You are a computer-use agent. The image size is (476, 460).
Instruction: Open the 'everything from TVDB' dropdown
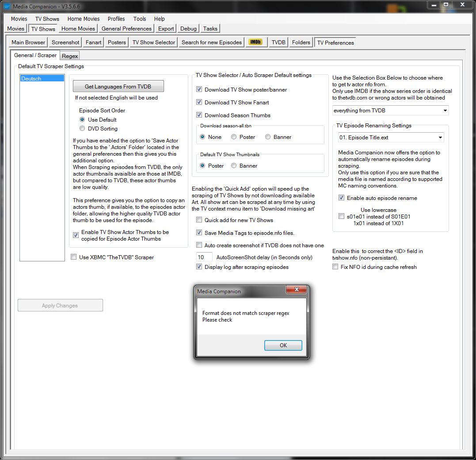pyautogui.click(x=390, y=110)
